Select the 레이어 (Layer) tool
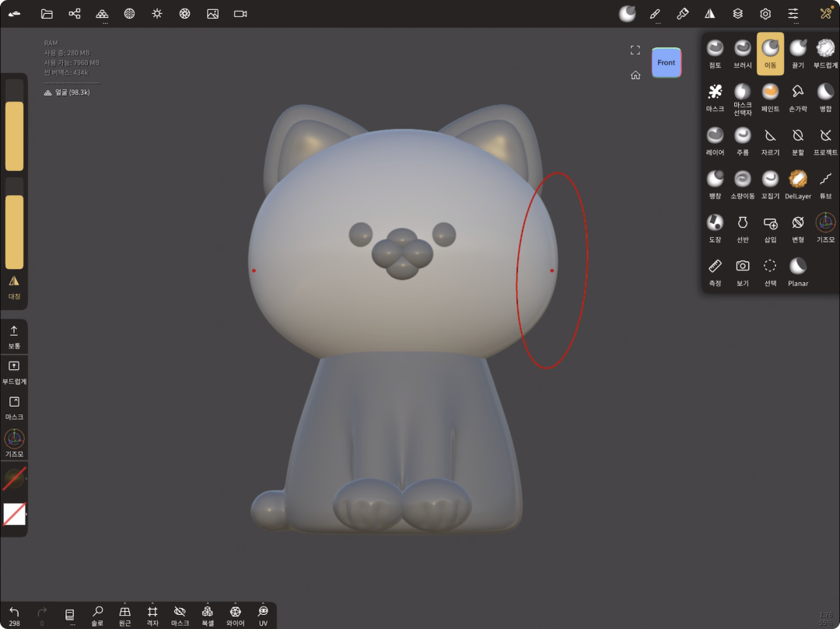840x629 pixels. (715, 142)
